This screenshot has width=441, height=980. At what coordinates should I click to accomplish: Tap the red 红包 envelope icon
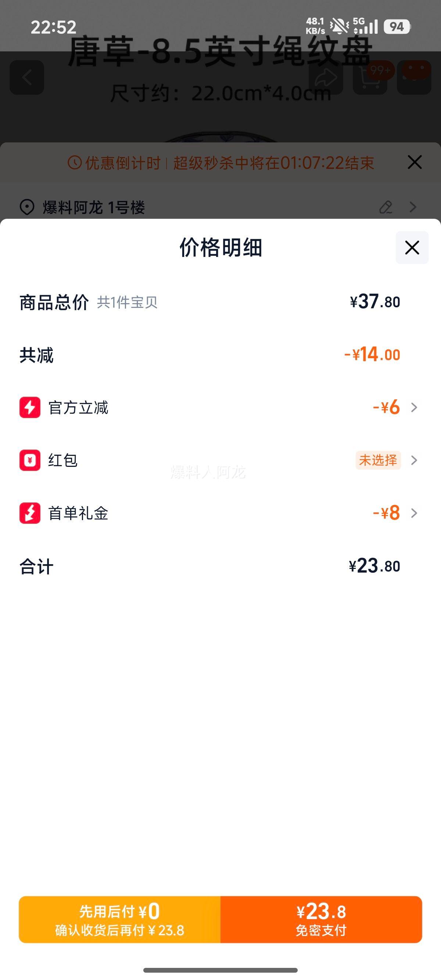(30, 460)
